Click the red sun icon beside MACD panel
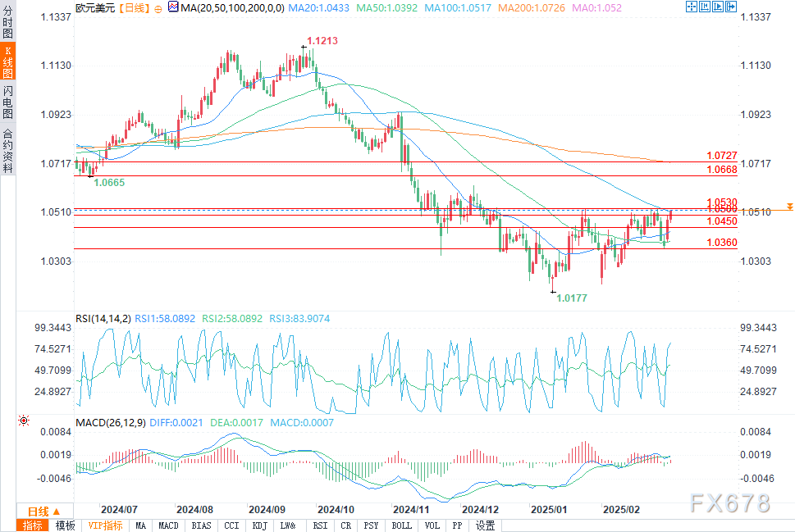Image resolution: width=795 pixels, height=532 pixels. 24,421
